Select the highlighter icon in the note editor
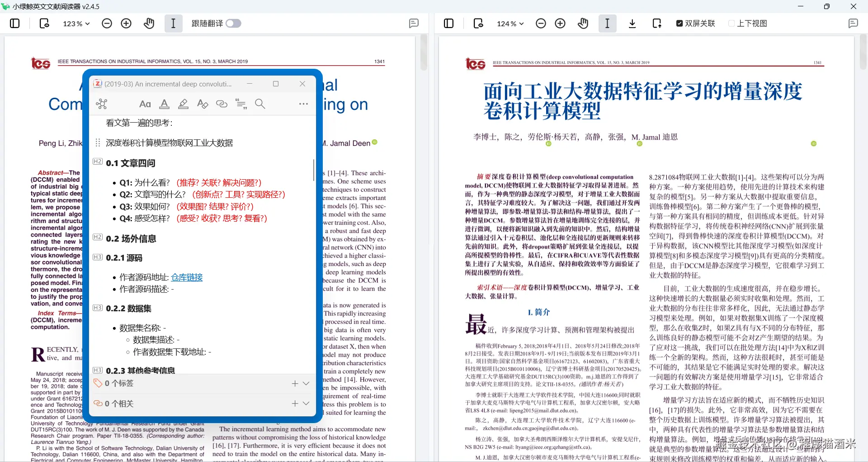868x462 pixels. pyautogui.click(x=183, y=104)
